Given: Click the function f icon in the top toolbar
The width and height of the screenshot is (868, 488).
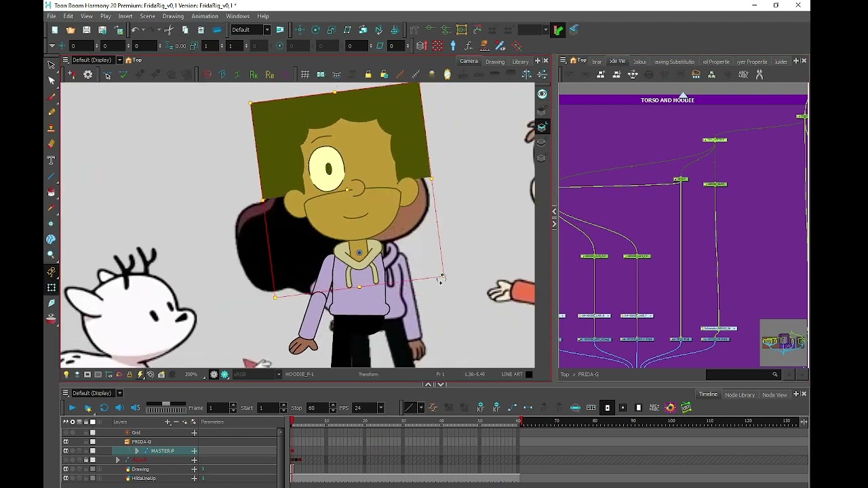Looking at the screenshot, I should pyautogui.click(x=469, y=46).
